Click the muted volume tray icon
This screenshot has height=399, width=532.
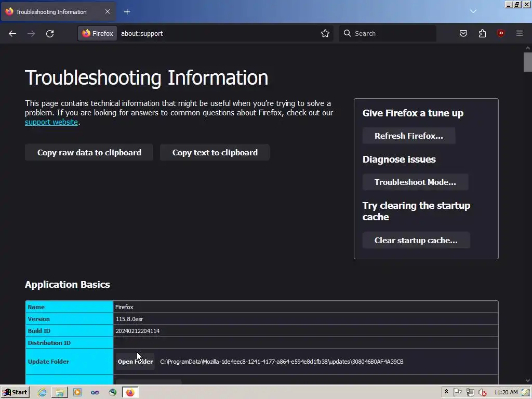click(482, 392)
